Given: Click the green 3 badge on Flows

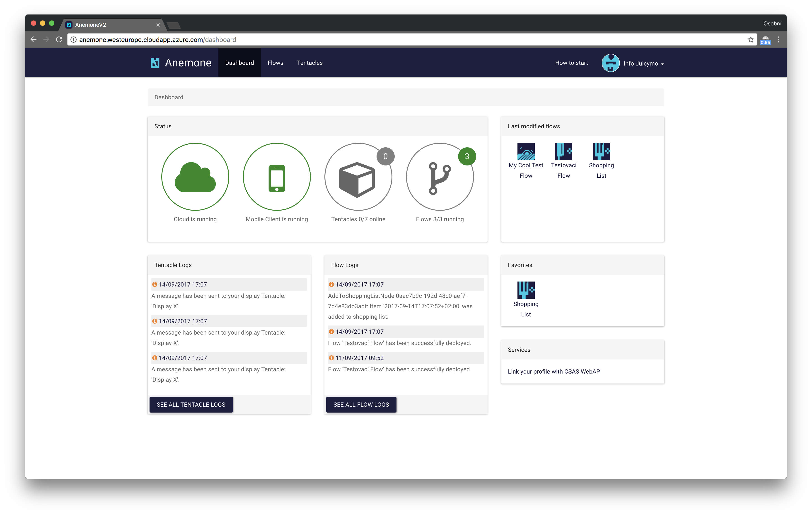Looking at the screenshot, I should tap(467, 156).
